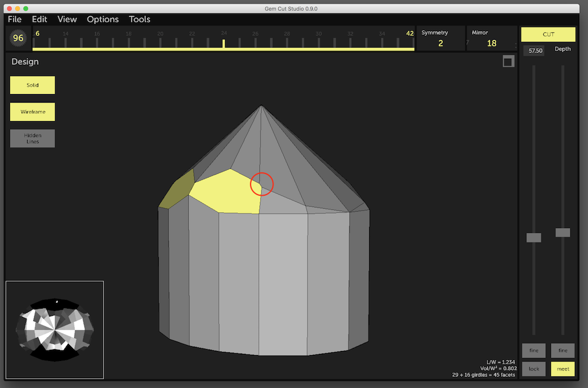Click the gem's top apex point
This screenshot has height=388, width=588.
tap(261, 106)
